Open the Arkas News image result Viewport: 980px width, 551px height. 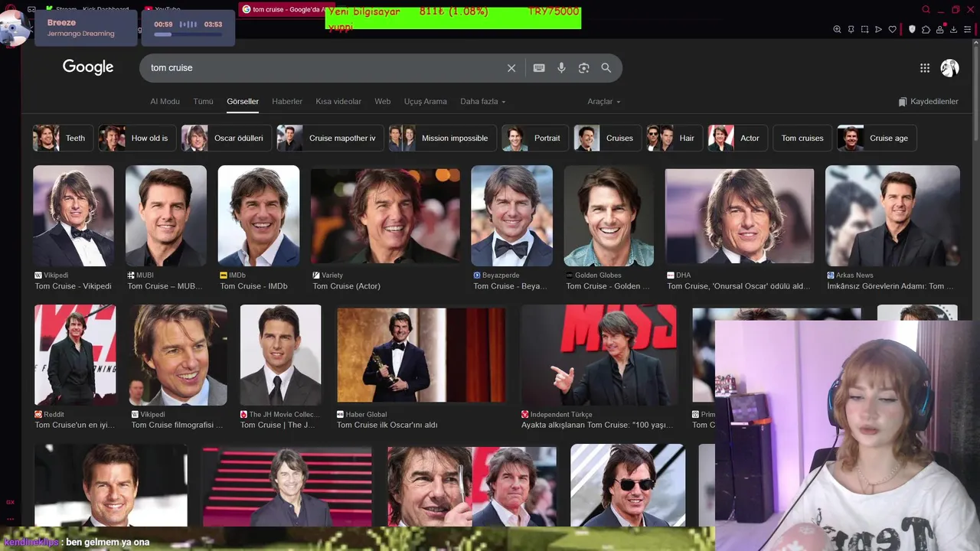pyautogui.click(x=893, y=217)
